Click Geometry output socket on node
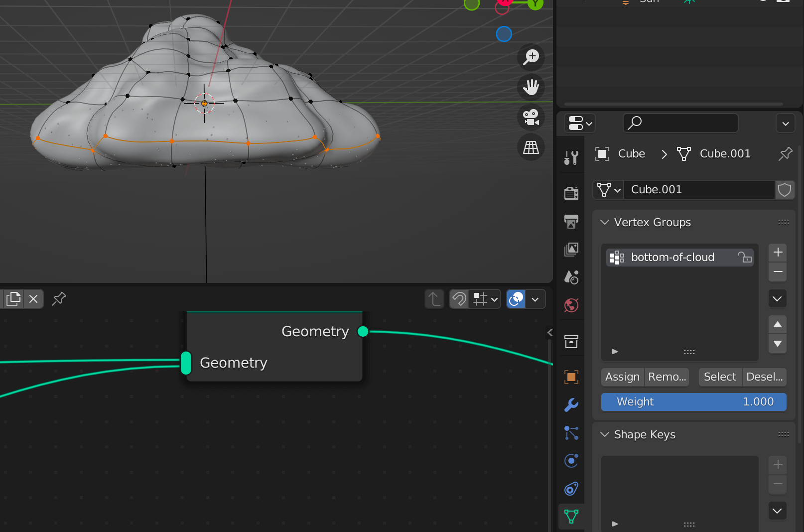The image size is (804, 532). [x=363, y=331]
